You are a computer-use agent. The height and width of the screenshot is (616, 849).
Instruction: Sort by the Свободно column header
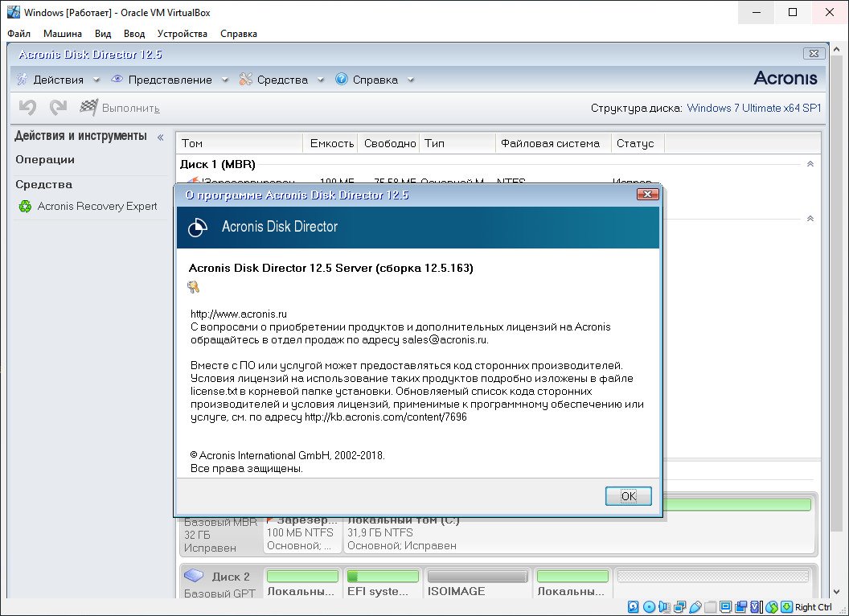tap(389, 143)
